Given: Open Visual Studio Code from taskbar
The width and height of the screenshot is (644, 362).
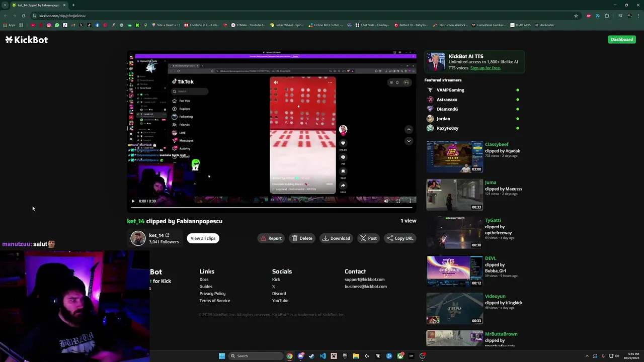Looking at the screenshot, I should 323,356.
